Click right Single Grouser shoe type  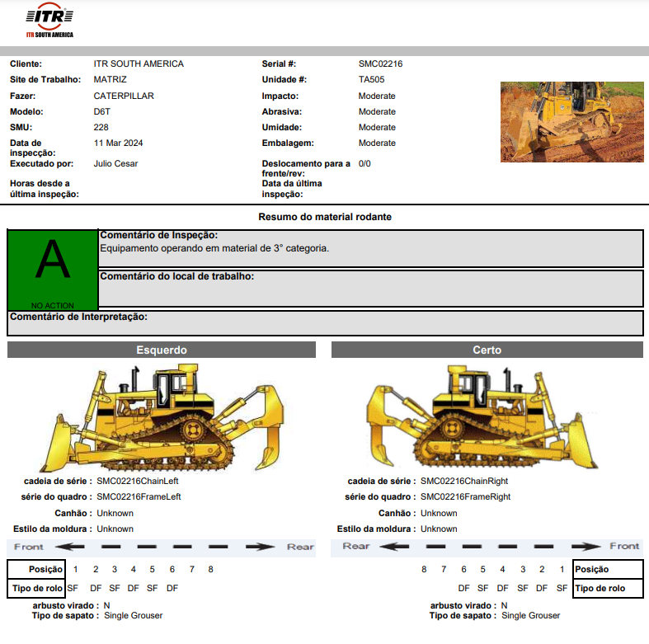(530, 616)
